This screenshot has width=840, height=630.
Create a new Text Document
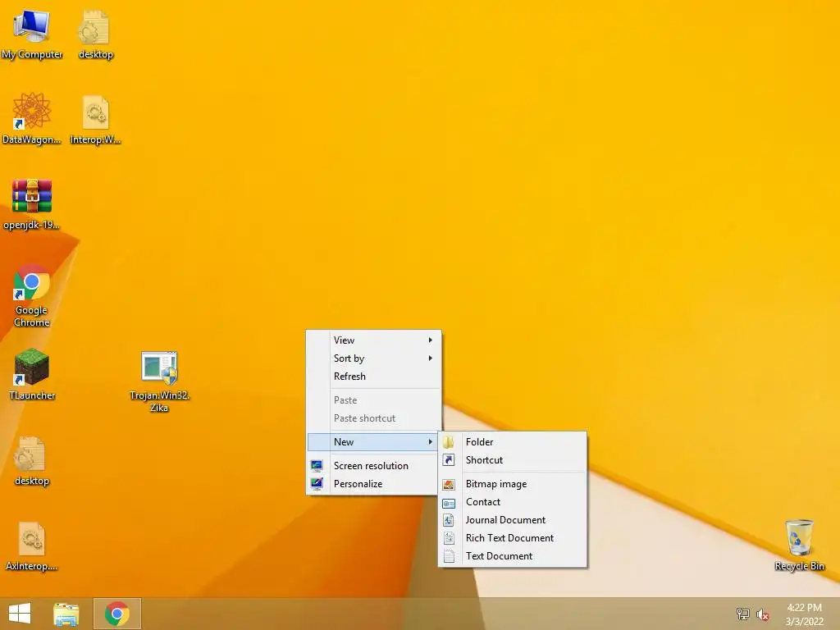(x=513, y=556)
